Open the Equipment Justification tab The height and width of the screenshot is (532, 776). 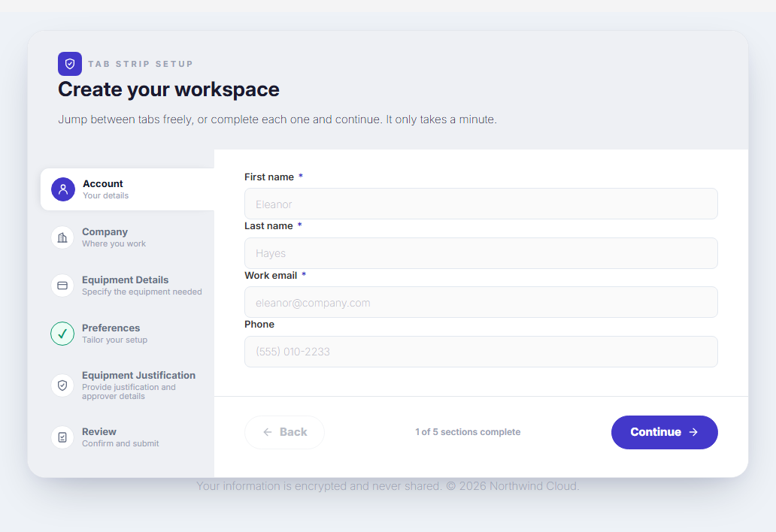pos(127,385)
